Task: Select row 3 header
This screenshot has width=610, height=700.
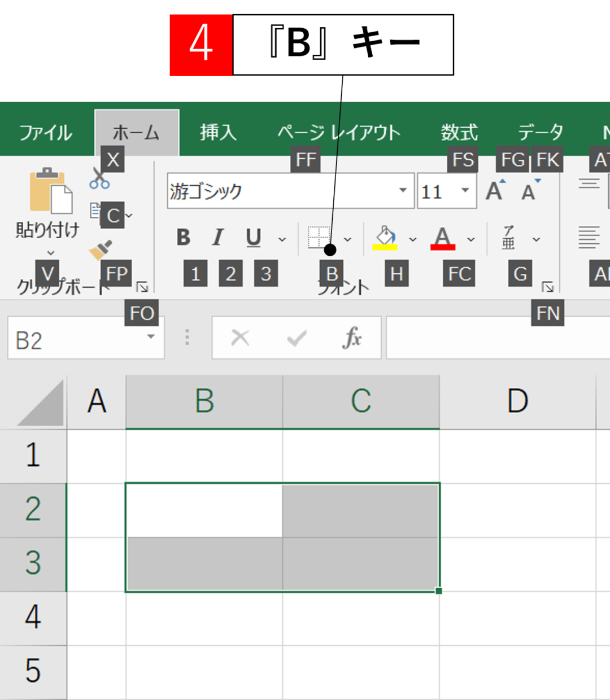Action: pyautogui.click(x=33, y=565)
